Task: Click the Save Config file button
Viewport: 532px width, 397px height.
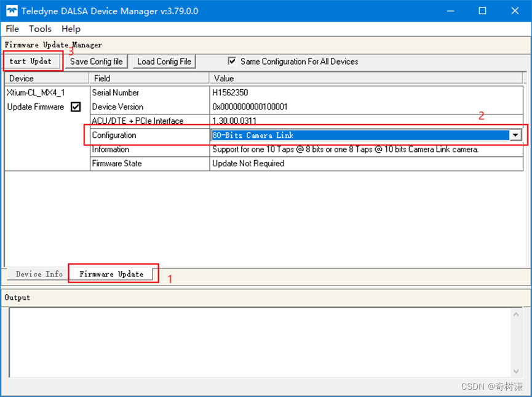Action: click(96, 62)
